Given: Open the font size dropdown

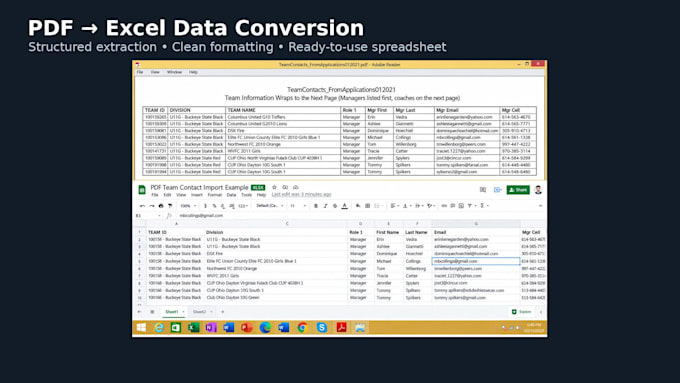Looking at the screenshot, I should (298, 206).
